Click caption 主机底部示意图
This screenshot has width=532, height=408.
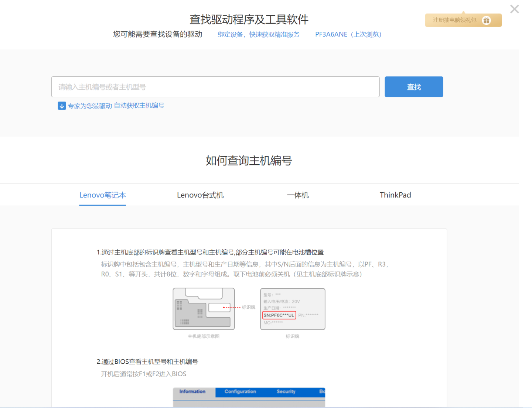(204, 336)
